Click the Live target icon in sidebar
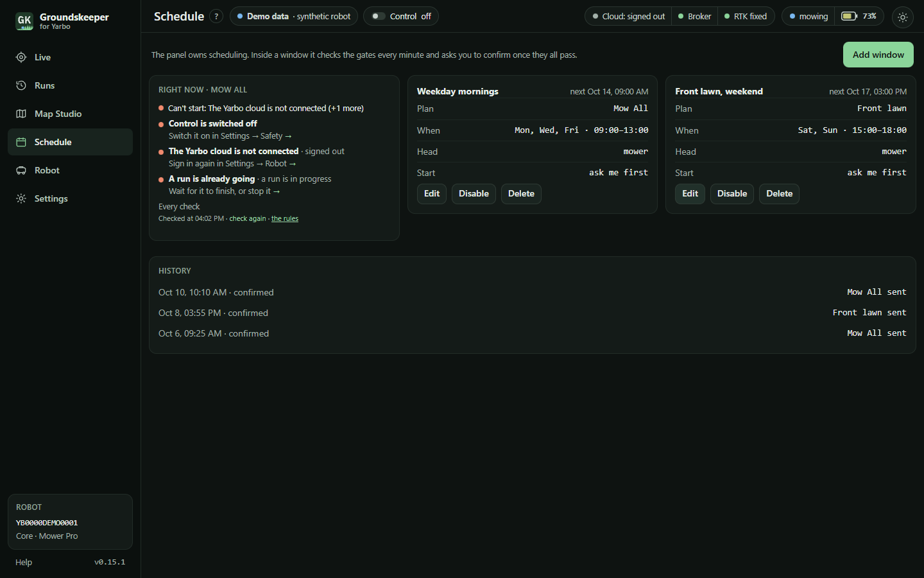924x578 pixels. (21, 57)
